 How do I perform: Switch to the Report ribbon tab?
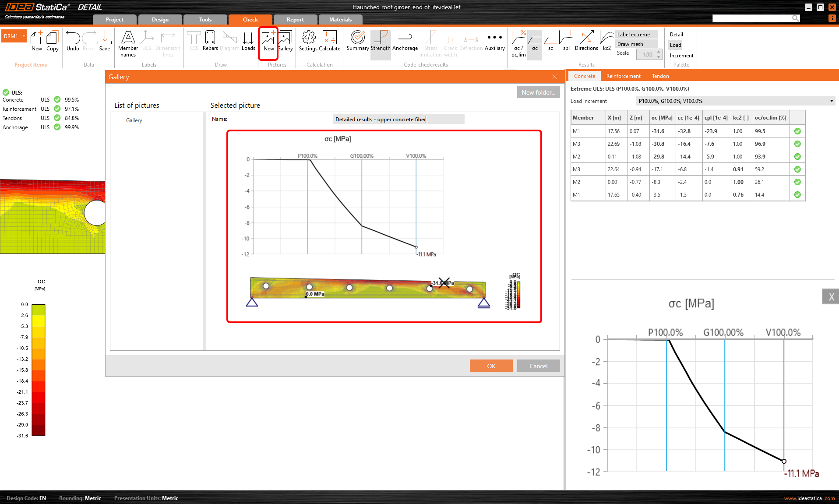click(x=295, y=20)
